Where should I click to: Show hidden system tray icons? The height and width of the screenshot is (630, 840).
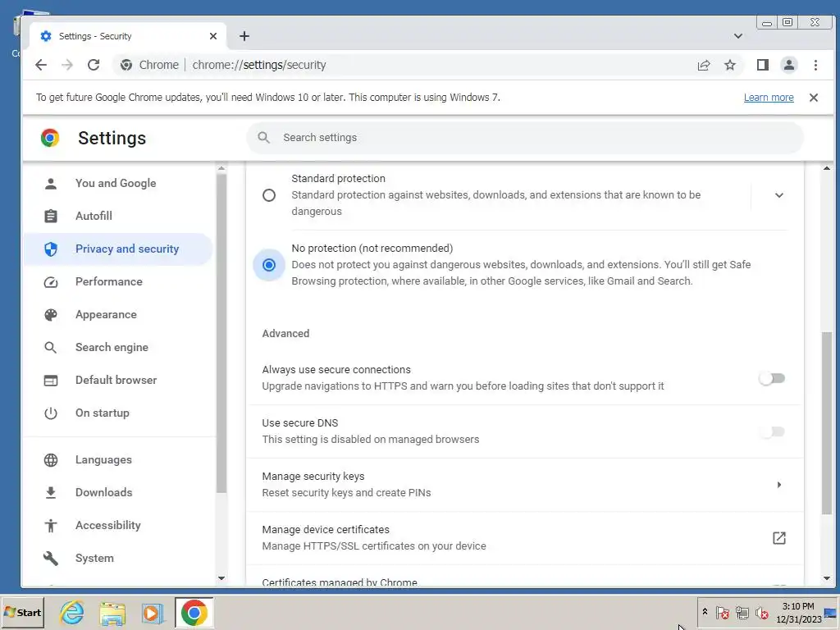coord(705,612)
